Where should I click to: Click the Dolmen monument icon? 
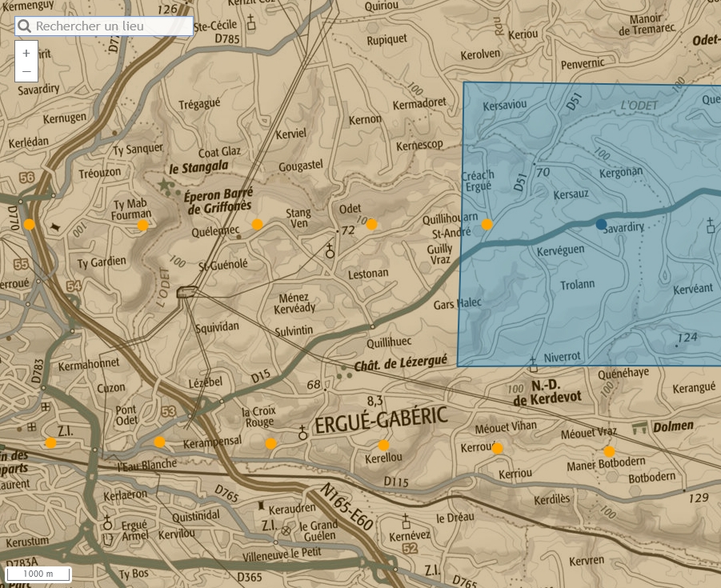click(639, 427)
